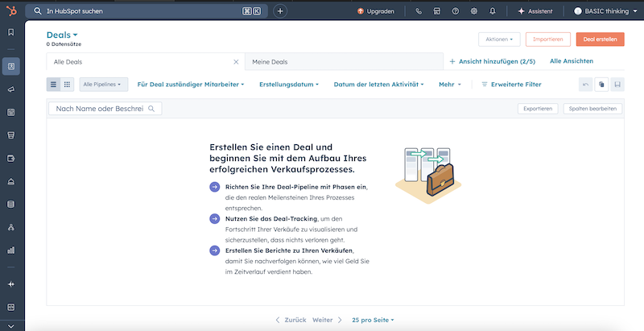Open the Alle Ansichten link

(572, 61)
